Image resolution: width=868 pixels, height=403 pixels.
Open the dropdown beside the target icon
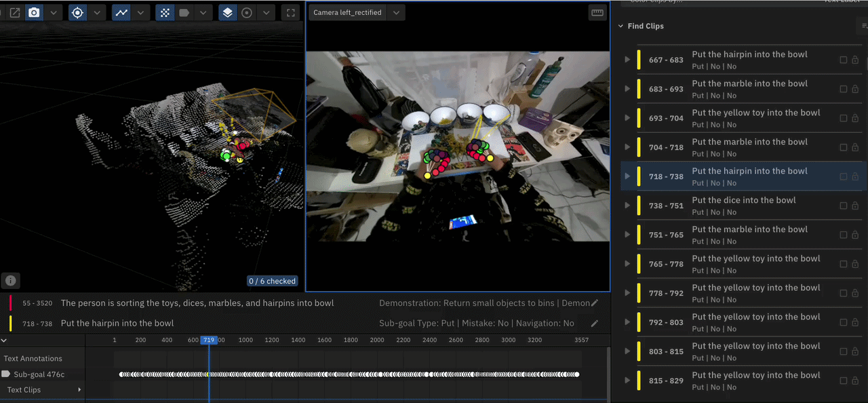click(97, 12)
